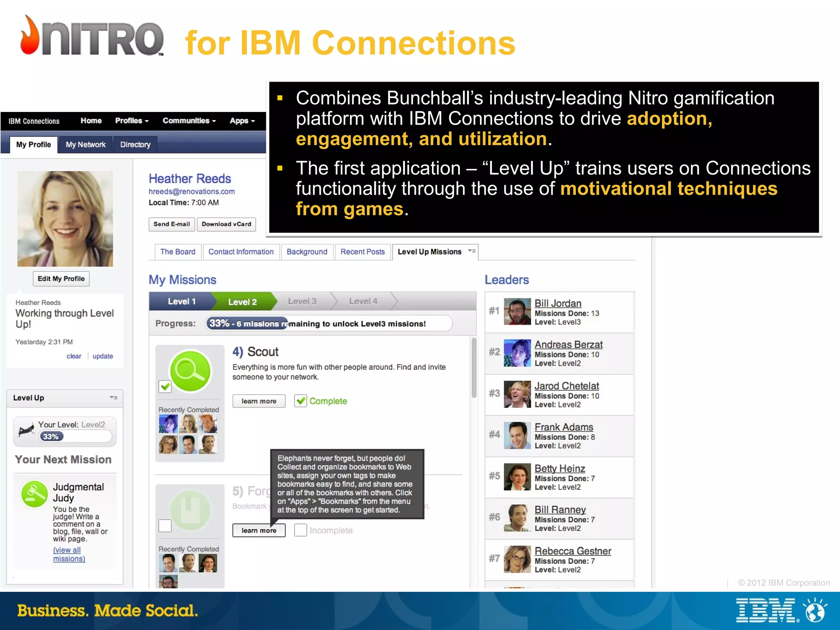Open the Rebecca Gestner name link

[x=573, y=551]
